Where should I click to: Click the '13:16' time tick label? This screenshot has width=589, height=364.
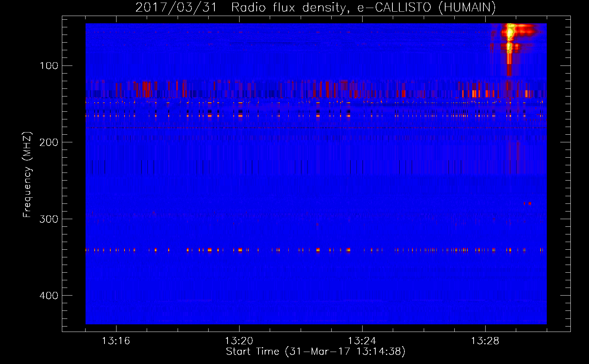pyautogui.click(x=116, y=341)
